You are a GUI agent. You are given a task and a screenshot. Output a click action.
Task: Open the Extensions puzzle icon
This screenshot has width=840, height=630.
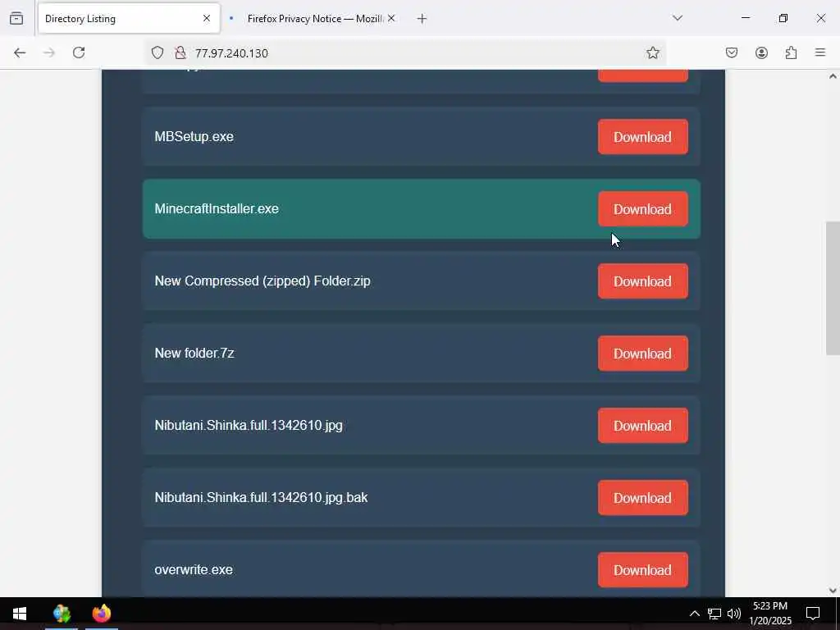792,52
